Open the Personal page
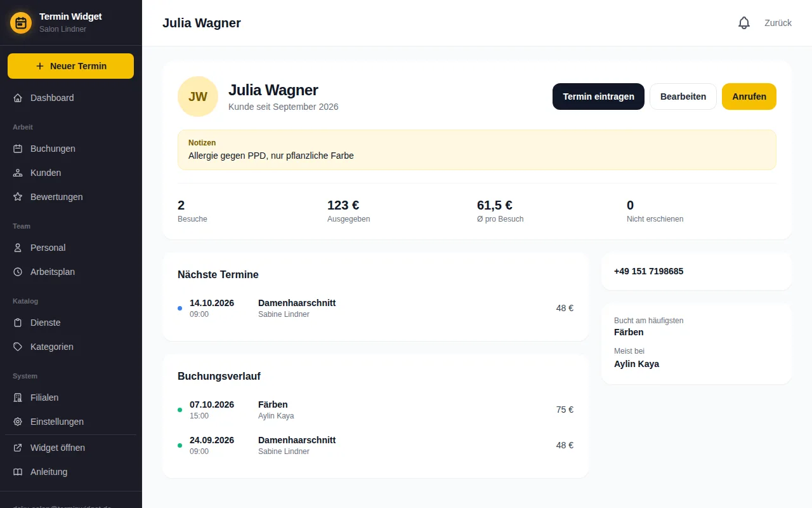Image resolution: width=812 pixels, height=508 pixels. coord(70,248)
